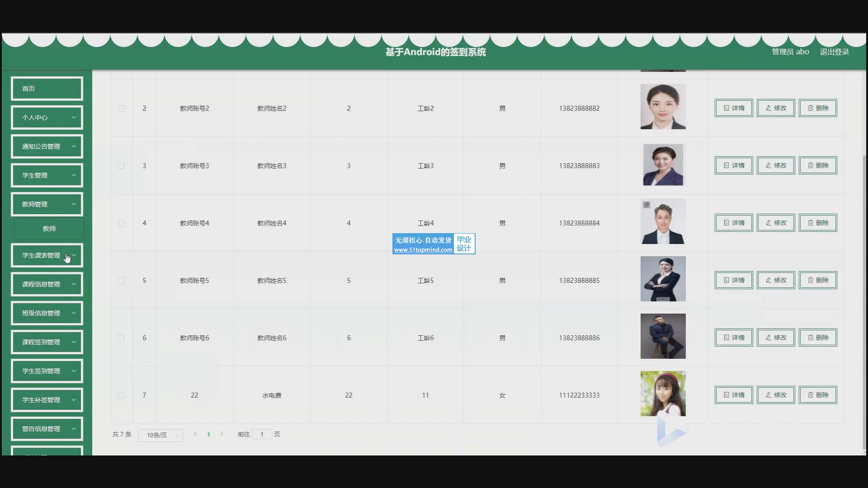Click photo thumbnail of 教师姓名2
This screenshot has width=868, height=488.
tap(663, 107)
